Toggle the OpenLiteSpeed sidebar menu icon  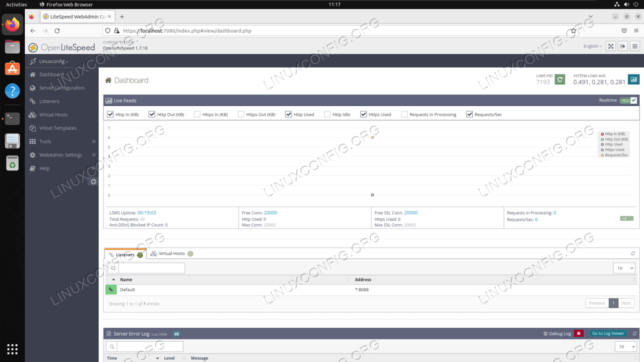tap(635, 46)
